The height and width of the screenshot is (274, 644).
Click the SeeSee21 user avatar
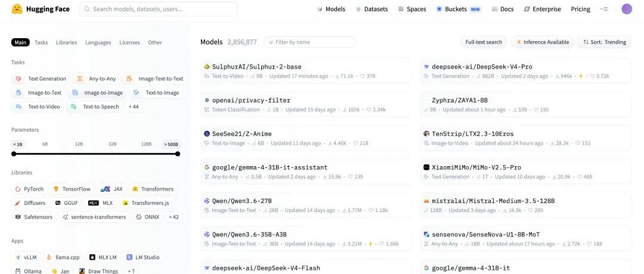tap(207, 133)
